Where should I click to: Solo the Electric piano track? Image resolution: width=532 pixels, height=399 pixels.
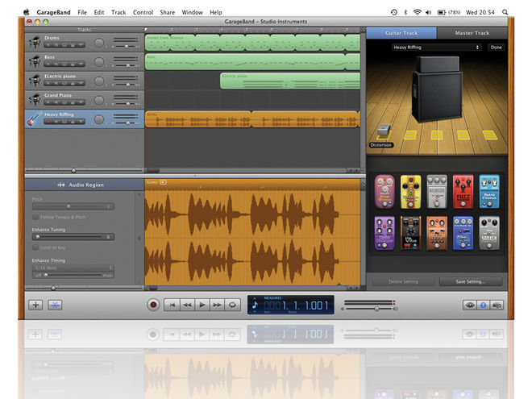[x=64, y=83]
